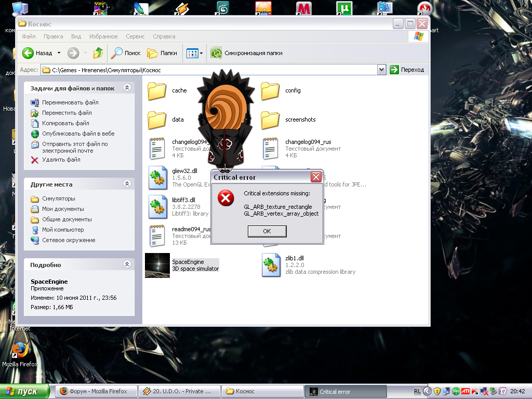The image size is (532, 399).
Task: Select the readme094_rus text file
Action: click(180, 235)
